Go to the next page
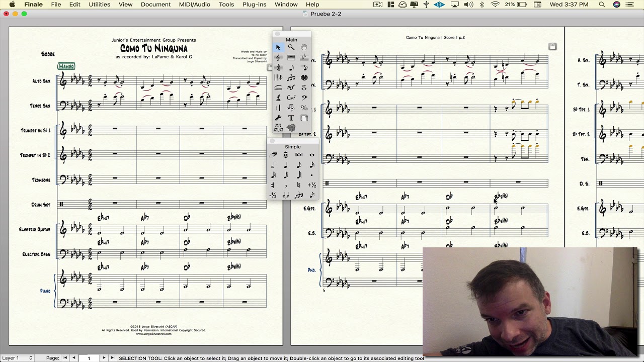 [104, 358]
